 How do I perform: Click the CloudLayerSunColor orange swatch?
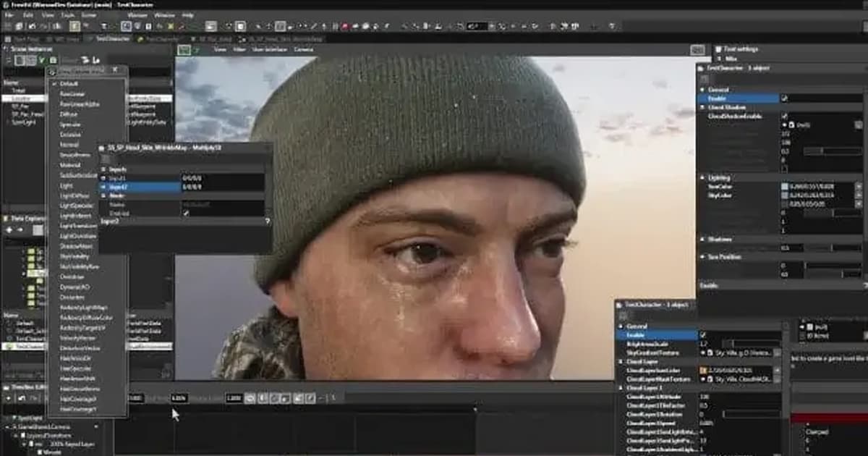tap(702, 370)
